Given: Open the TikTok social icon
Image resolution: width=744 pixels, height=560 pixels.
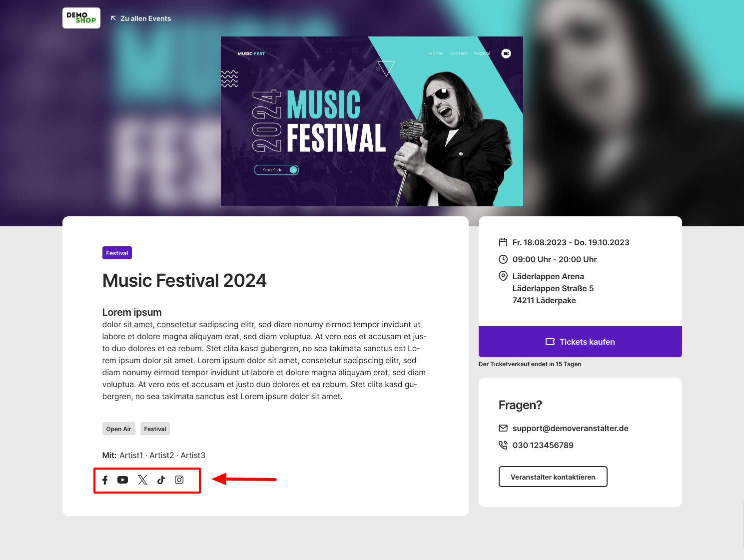Looking at the screenshot, I should 161,480.
